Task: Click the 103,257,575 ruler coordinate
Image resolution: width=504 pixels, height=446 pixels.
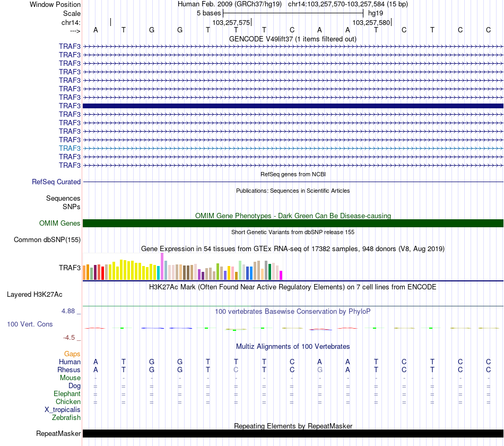Action: tap(231, 22)
